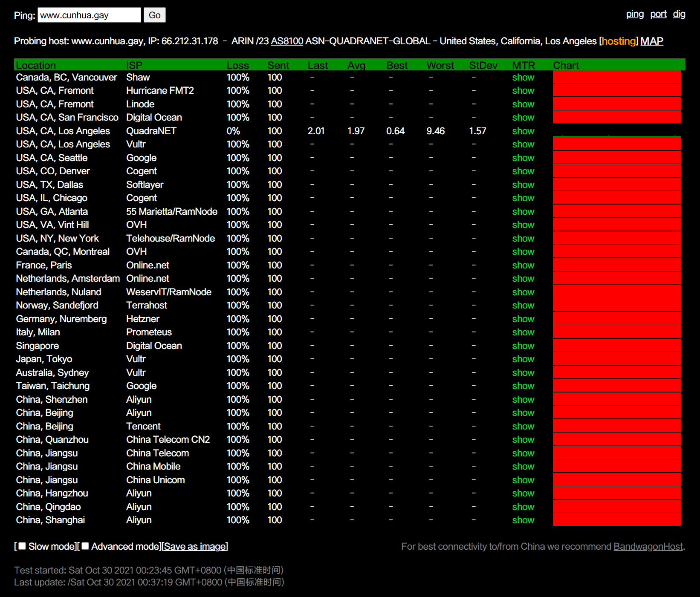Enable the Advanced mode checkbox
The image size is (700, 597).
[85, 546]
